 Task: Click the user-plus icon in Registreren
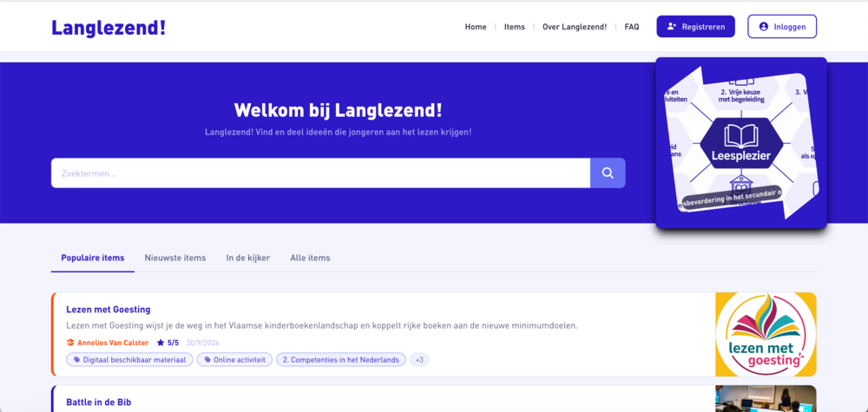[672, 27]
